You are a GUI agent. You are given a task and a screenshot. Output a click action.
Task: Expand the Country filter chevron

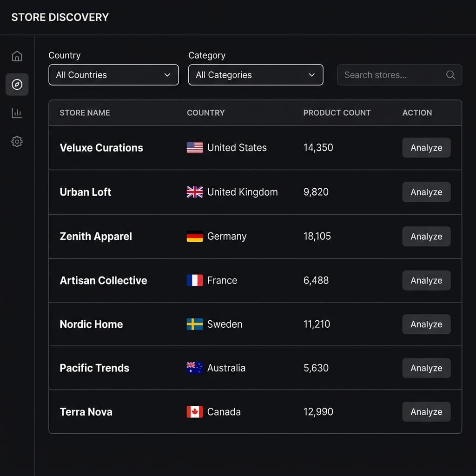[167, 74]
